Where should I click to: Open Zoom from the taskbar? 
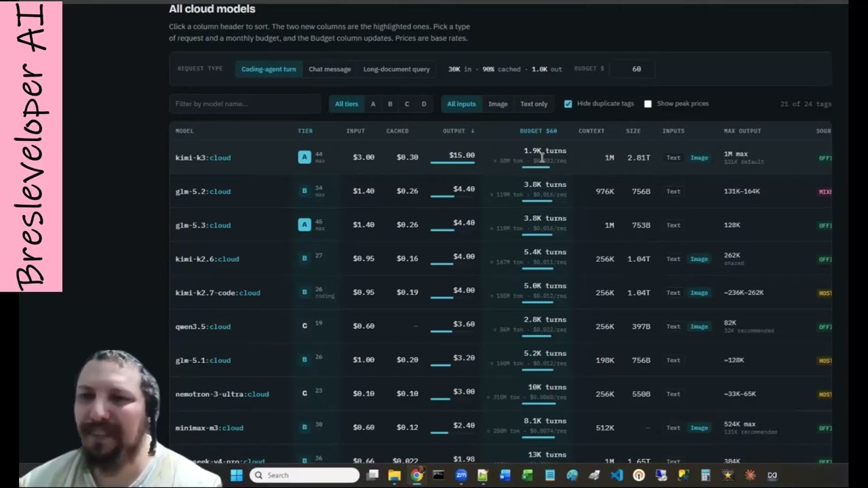461,475
